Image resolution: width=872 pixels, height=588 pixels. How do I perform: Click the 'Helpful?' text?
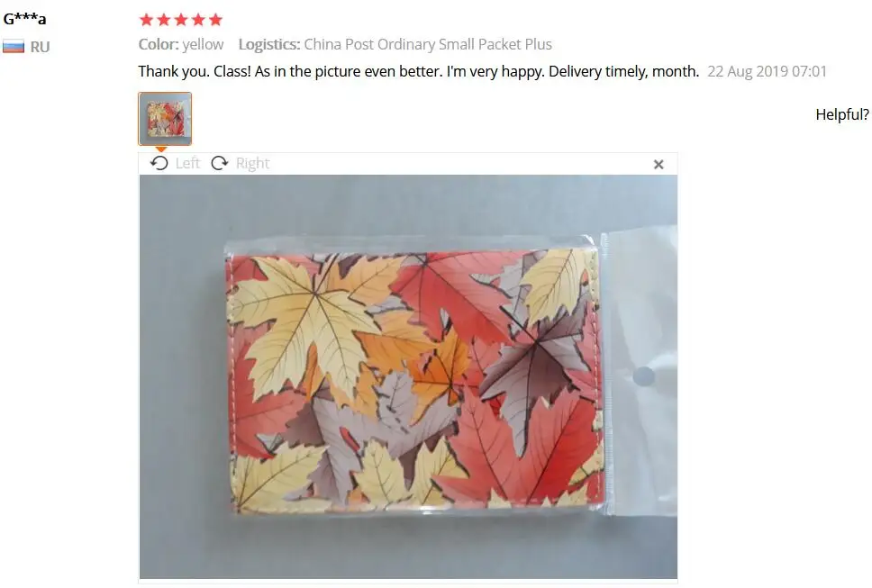click(842, 114)
